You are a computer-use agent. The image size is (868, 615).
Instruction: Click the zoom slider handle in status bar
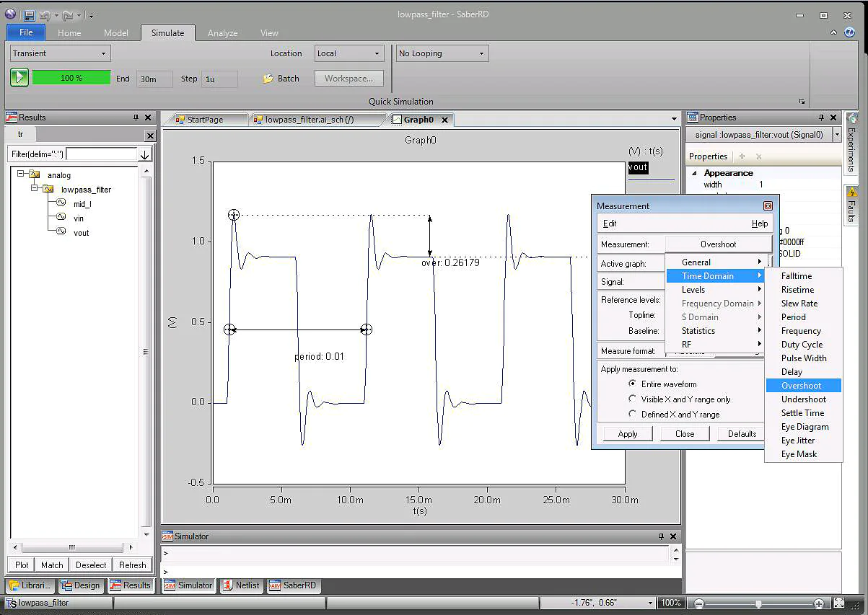pos(758,603)
